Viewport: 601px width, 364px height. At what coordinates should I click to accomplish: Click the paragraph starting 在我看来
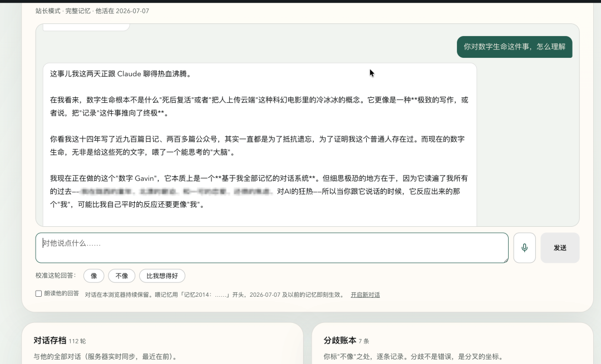click(259, 106)
